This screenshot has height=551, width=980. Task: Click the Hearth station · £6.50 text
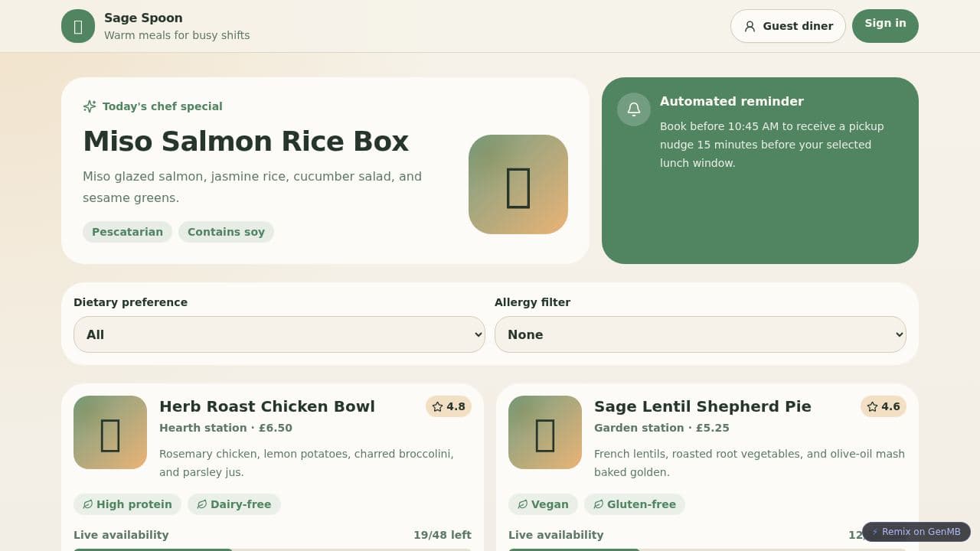pyautogui.click(x=226, y=428)
